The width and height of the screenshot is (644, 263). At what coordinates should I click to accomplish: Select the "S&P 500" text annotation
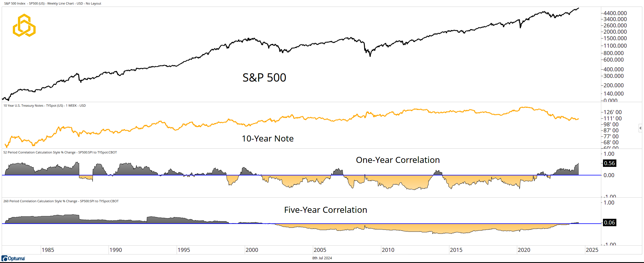coord(264,78)
